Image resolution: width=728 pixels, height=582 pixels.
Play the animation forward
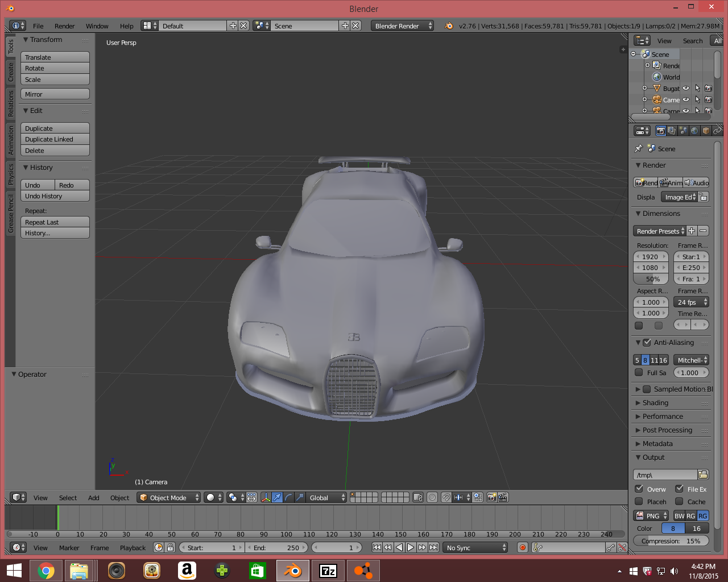click(411, 547)
